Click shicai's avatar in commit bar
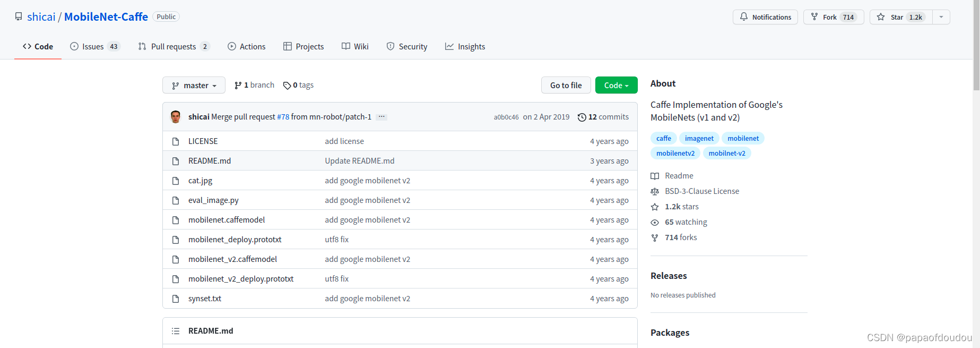 click(x=176, y=117)
